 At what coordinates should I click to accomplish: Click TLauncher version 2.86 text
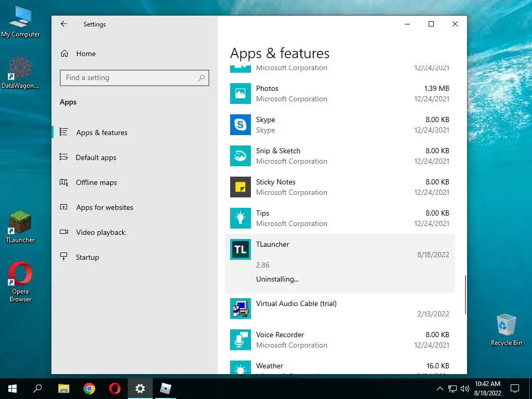click(x=262, y=265)
